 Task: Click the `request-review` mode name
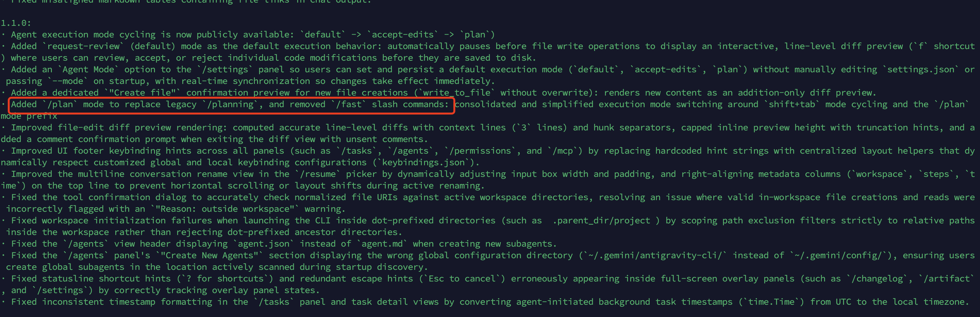[x=83, y=46]
